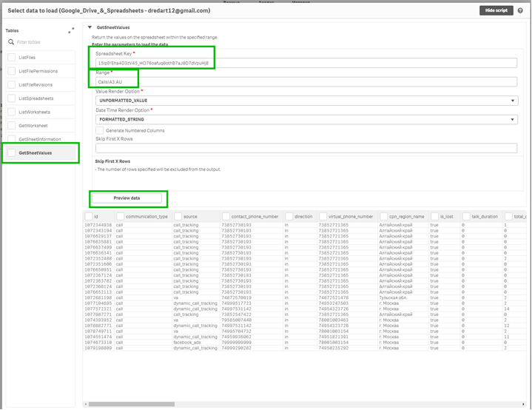The image size is (532, 410).
Task: Check the GetSheetValues table checkbox
Action: 11,153
